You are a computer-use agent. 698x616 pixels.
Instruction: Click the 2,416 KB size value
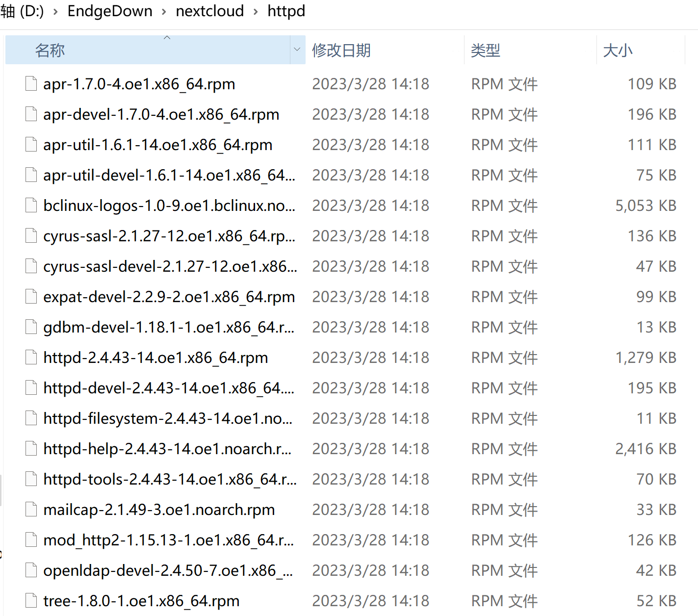[646, 449]
